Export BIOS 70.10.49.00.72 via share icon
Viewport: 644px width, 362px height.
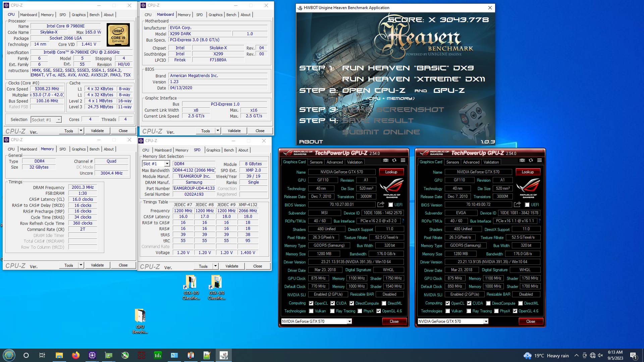517,204
